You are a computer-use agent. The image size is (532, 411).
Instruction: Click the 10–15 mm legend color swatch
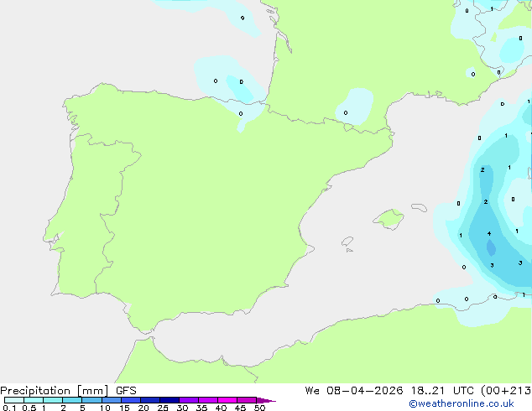click(x=112, y=400)
